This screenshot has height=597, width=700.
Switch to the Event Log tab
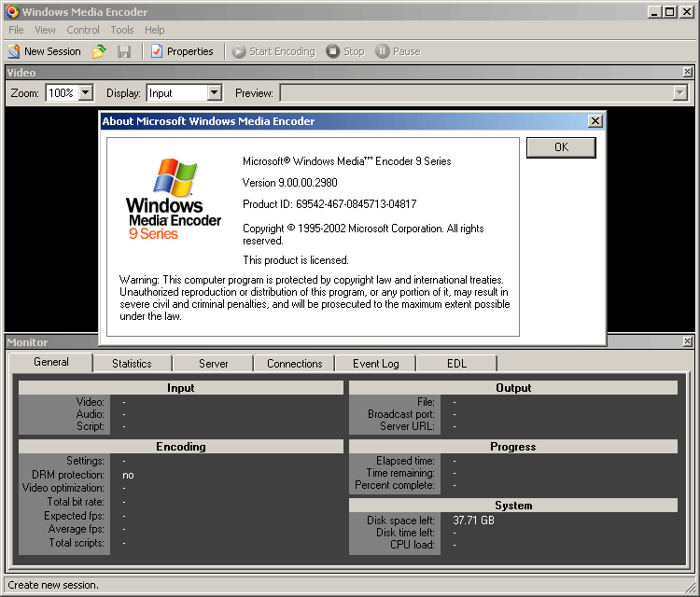pos(375,364)
